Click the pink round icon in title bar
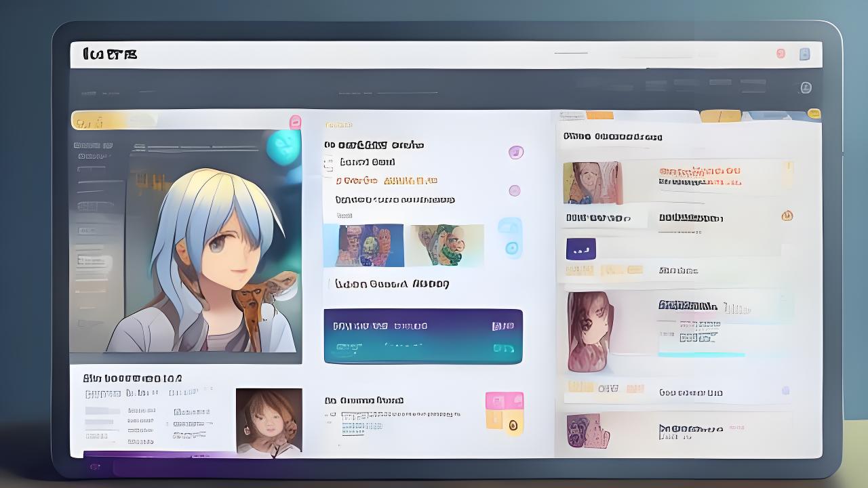Image resolution: width=868 pixels, height=488 pixels. pyautogui.click(x=781, y=54)
